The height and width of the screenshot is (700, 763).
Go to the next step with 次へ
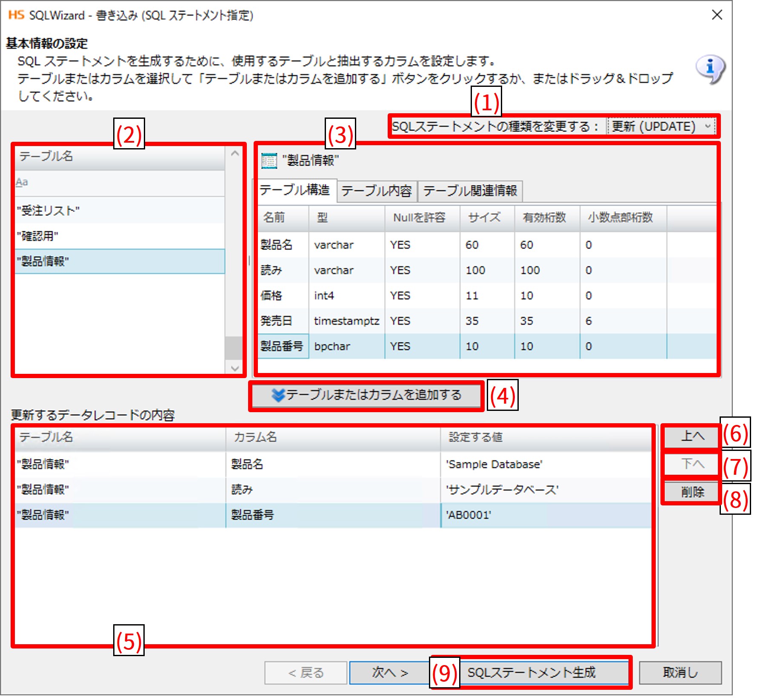click(389, 673)
